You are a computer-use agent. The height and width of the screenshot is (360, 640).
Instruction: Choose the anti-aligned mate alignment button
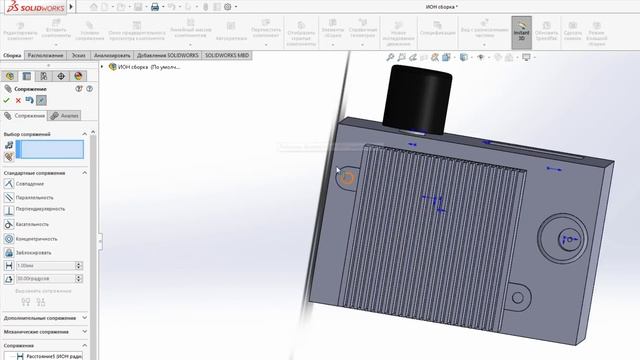click(41, 302)
